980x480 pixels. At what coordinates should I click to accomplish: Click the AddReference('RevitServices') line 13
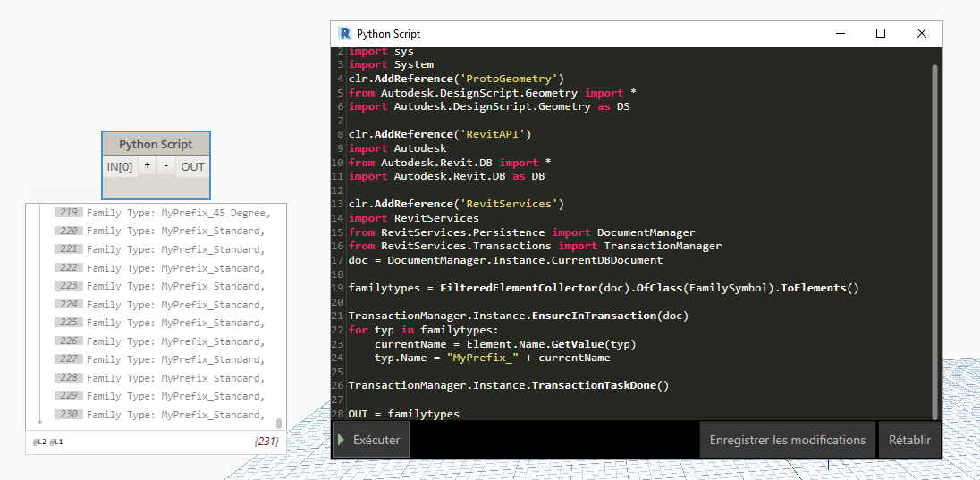click(456, 204)
